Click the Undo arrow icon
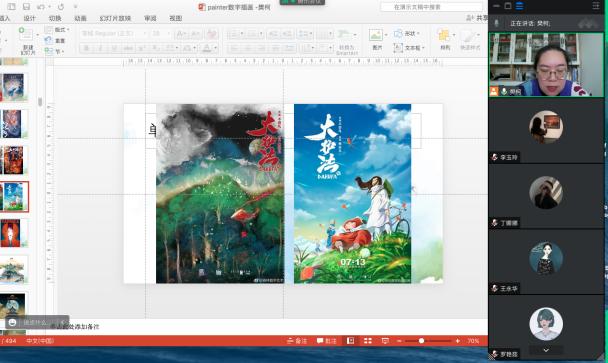Screen dimensions: 608x363 tap(41, 7)
